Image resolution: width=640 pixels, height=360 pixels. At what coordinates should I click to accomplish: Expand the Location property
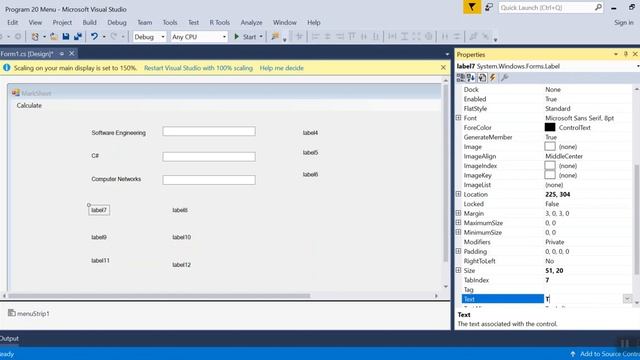click(x=458, y=194)
